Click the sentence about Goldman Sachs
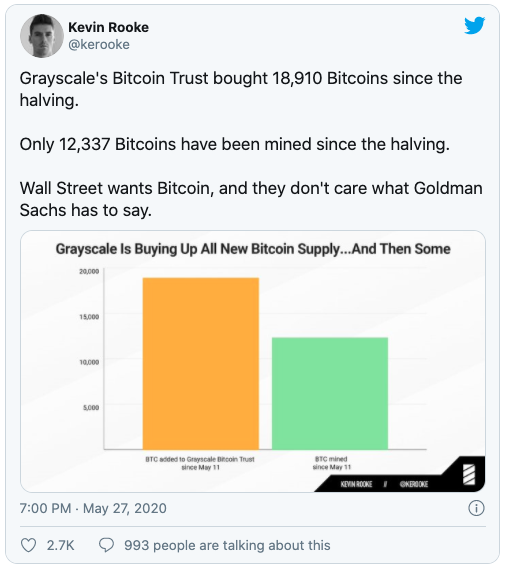This screenshot has width=507, height=569. point(251,199)
